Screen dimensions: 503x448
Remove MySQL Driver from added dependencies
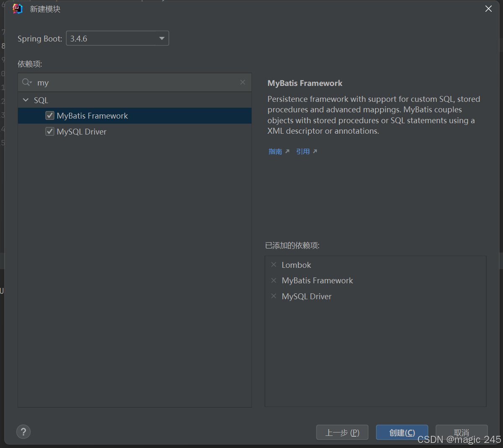[274, 296]
